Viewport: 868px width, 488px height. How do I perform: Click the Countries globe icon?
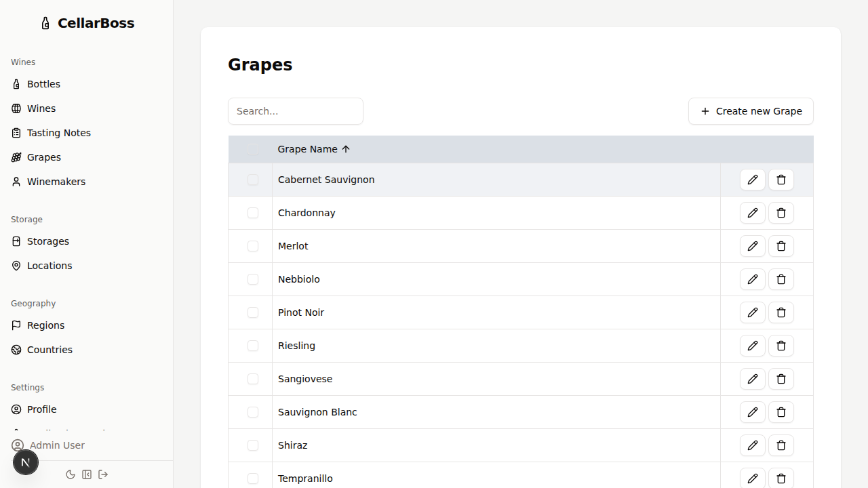pos(16,350)
